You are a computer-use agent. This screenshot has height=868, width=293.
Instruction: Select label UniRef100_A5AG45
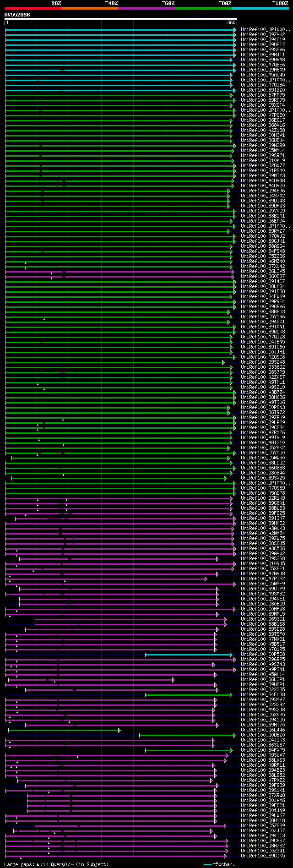point(263,75)
